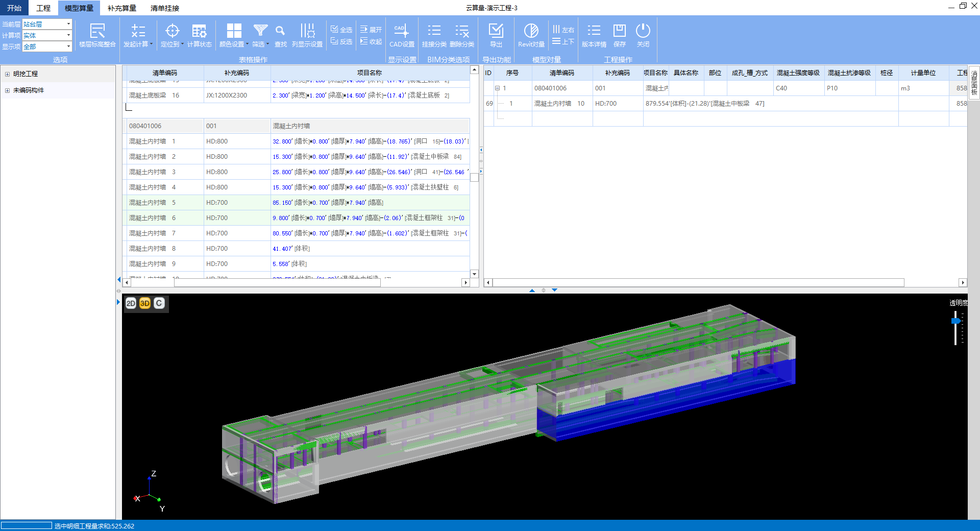Switch viewport to 2D mode
Viewport: 980px width, 531px height.
click(x=131, y=303)
